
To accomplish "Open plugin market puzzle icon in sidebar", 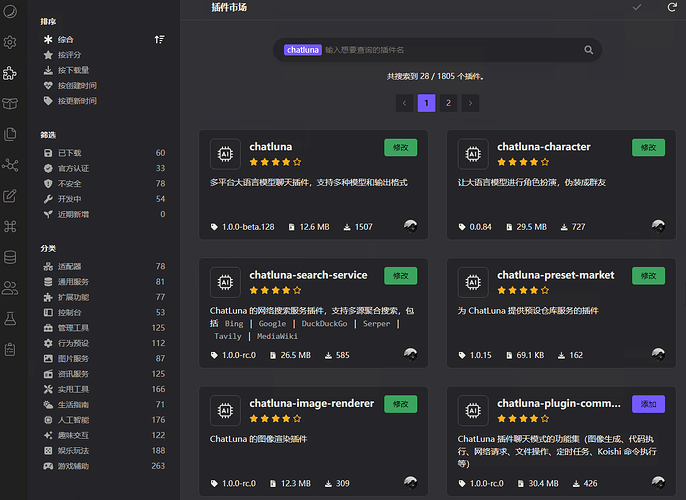I will click(10, 73).
